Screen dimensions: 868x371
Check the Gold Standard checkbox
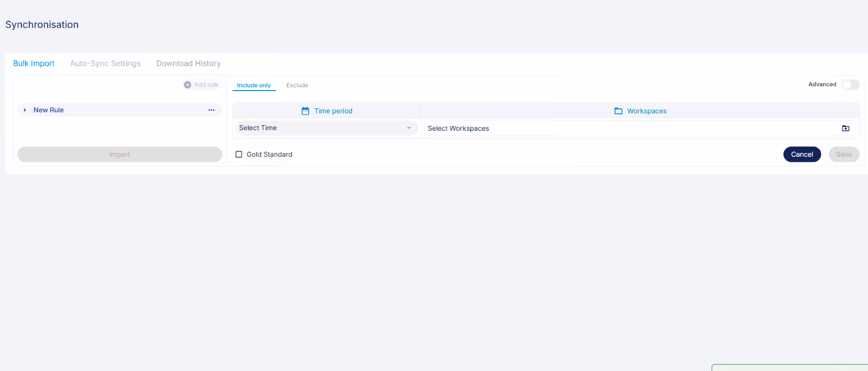239,155
